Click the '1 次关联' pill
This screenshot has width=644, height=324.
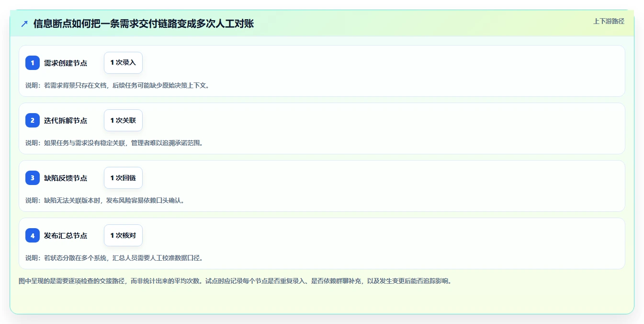point(123,120)
